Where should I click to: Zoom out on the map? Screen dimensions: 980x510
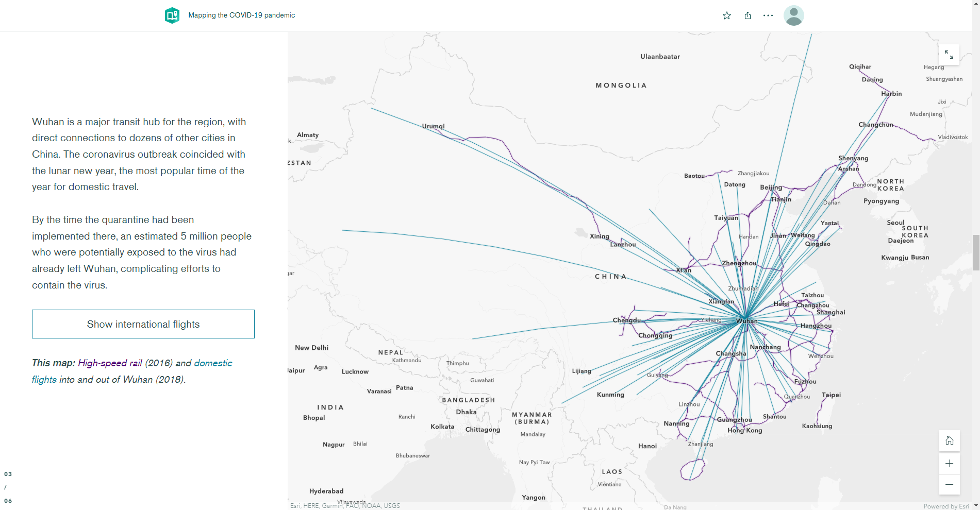point(950,485)
